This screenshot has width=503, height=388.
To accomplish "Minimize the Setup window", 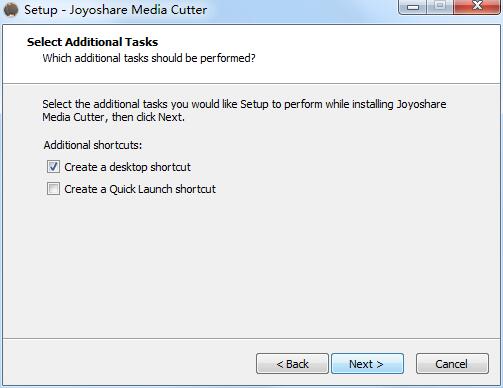I will (x=412, y=6).
